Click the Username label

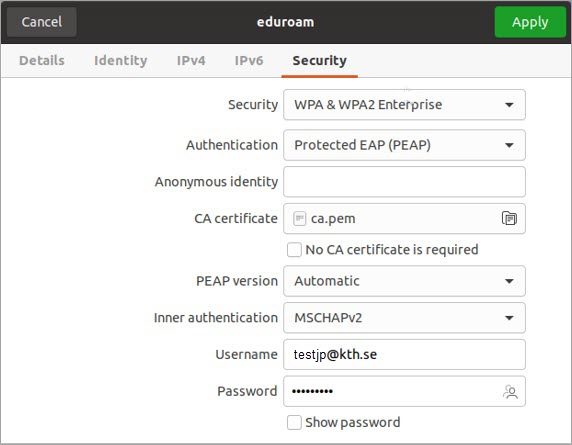[247, 355]
